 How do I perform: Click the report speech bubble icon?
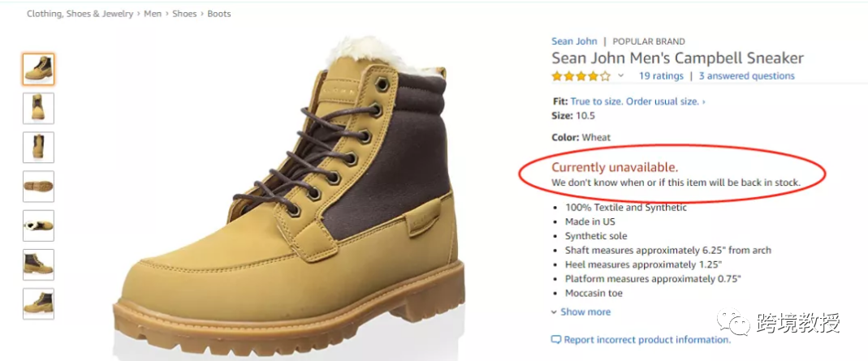click(556, 340)
